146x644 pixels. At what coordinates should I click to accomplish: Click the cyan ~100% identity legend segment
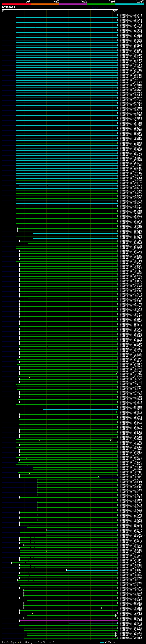click(x=130, y=4)
